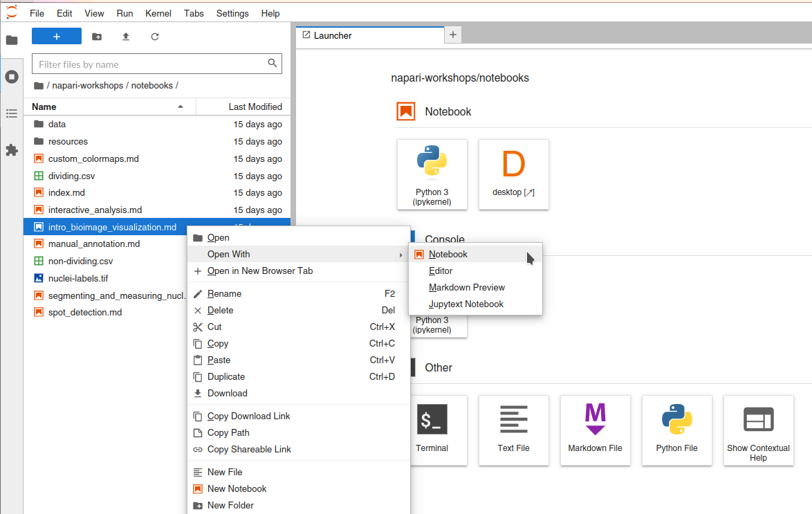Click the blue new launcher button
812x514 pixels.
click(56, 36)
